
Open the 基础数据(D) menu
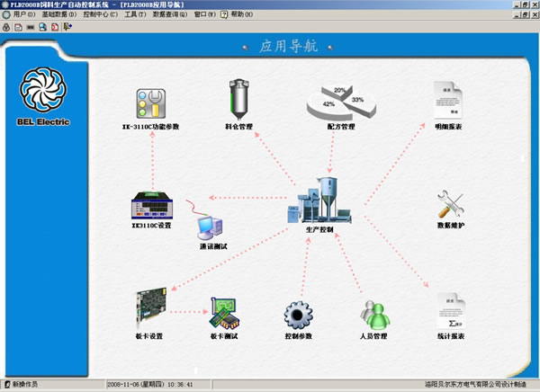(x=59, y=14)
